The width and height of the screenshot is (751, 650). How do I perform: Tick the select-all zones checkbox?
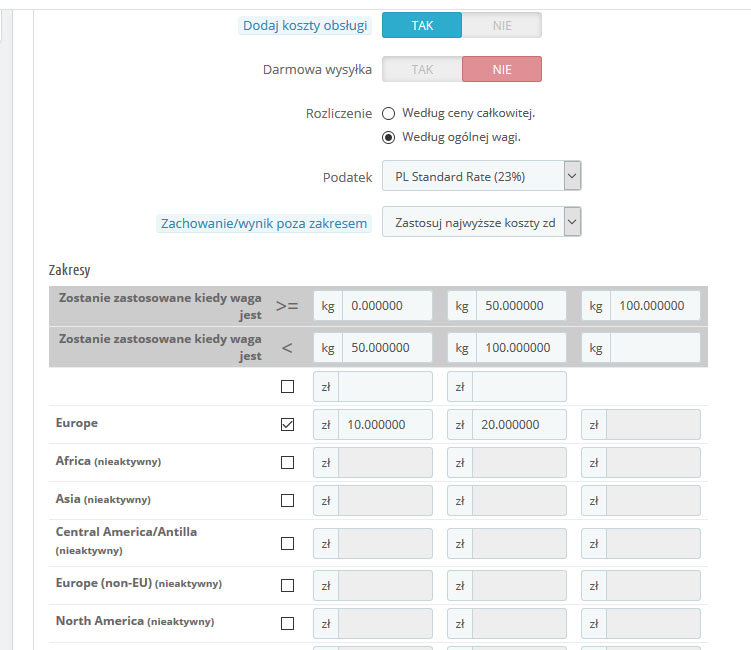[288, 386]
